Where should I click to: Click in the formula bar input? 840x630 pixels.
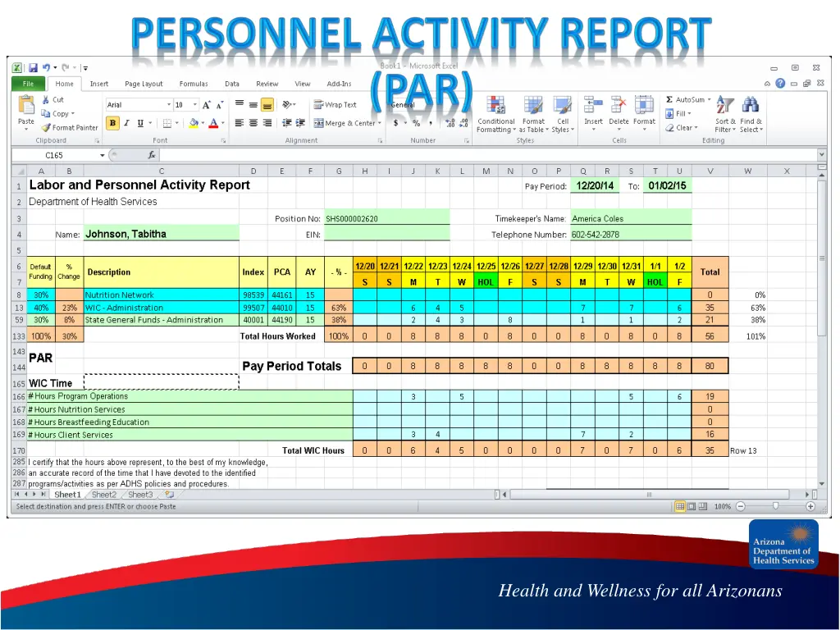(x=489, y=155)
